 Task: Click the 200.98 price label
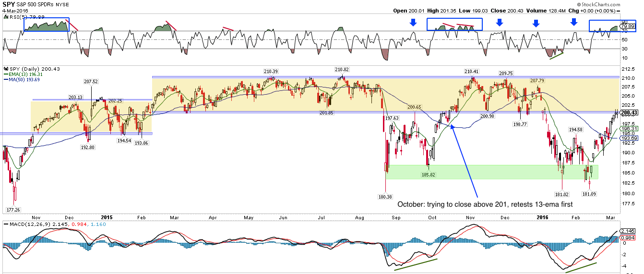coord(487,116)
